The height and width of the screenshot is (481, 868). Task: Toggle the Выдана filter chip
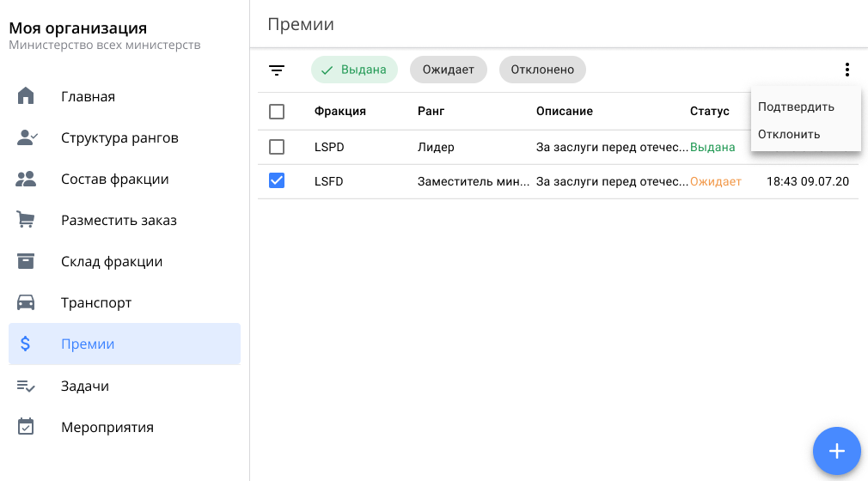coord(354,70)
